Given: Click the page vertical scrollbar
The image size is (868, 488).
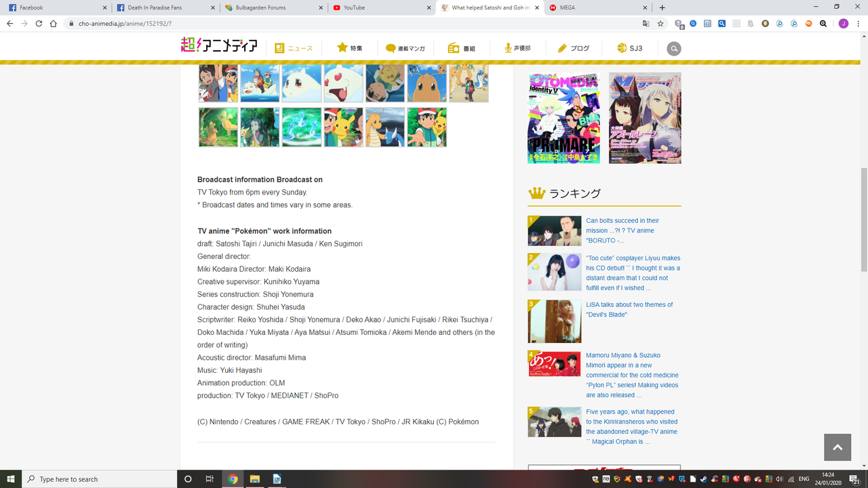Looking at the screenshot, I should (863, 220).
